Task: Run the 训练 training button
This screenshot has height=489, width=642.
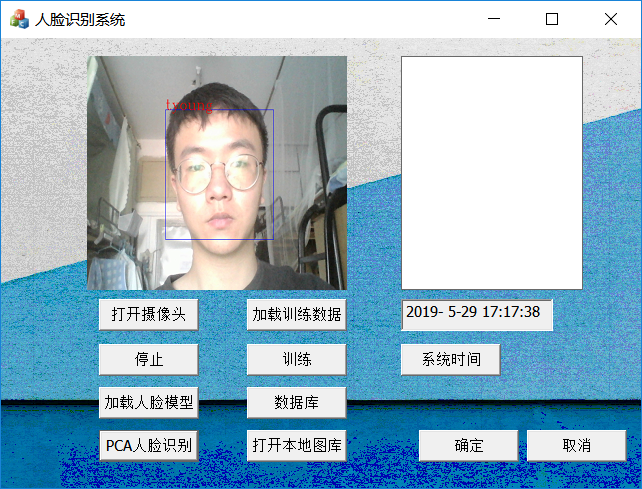Action: (296, 360)
